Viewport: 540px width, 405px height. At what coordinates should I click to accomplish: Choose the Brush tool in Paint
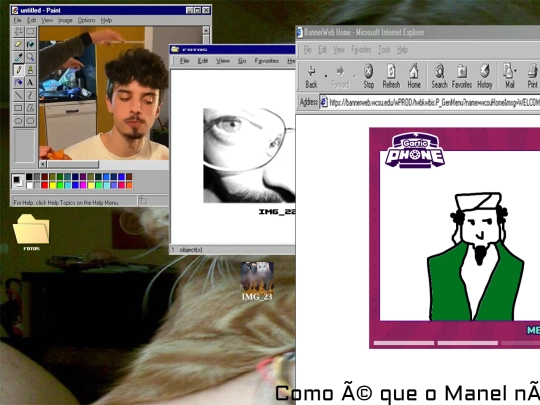click(30, 70)
